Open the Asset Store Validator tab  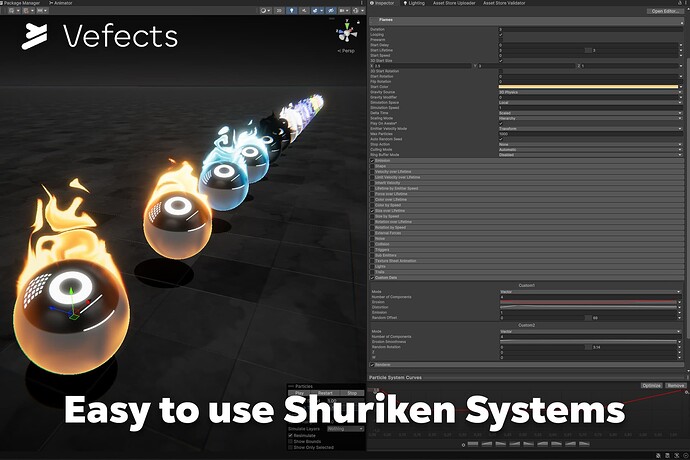click(x=504, y=3)
